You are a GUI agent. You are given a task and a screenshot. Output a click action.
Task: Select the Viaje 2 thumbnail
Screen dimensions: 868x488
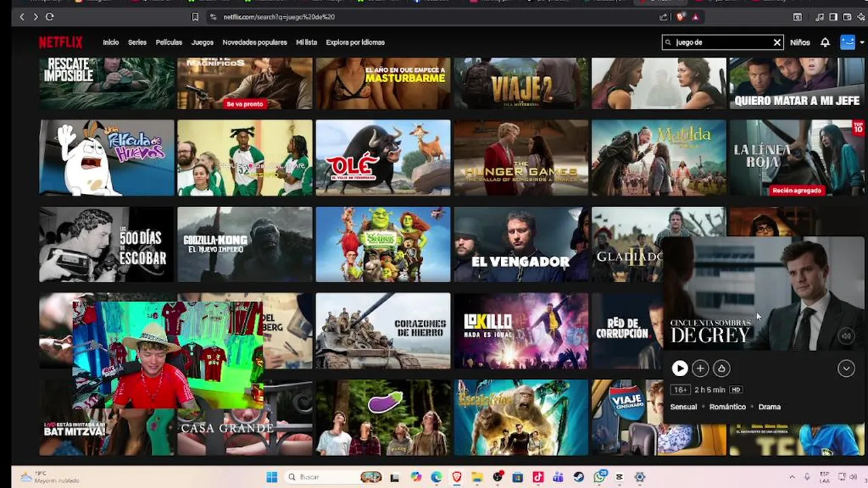tap(521, 83)
